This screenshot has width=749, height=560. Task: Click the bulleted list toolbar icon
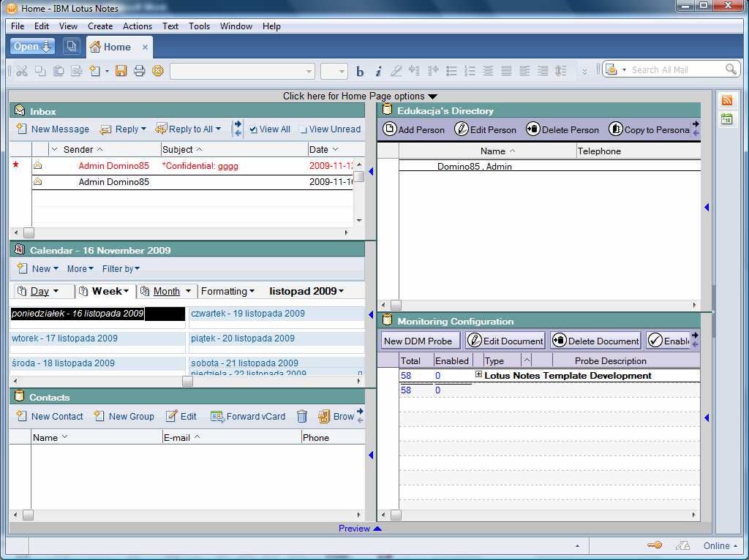[x=451, y=71]
